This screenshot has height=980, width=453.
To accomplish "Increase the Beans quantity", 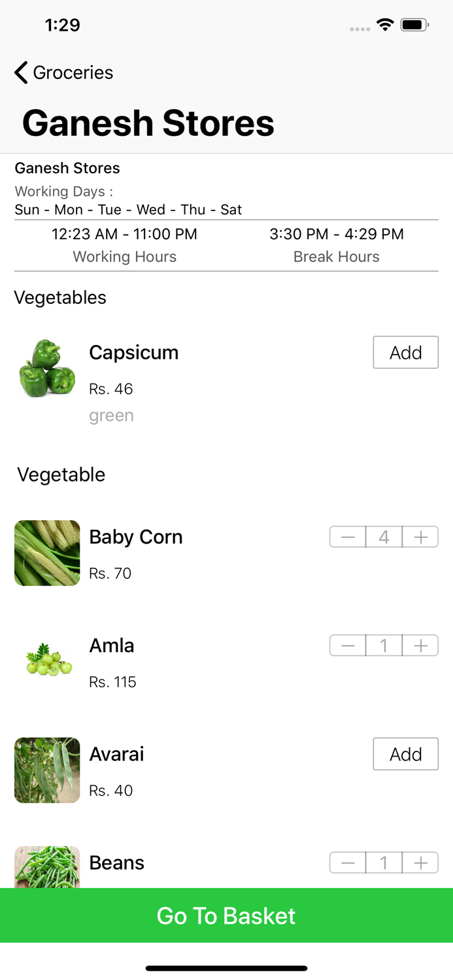I will tap(420, 862).
